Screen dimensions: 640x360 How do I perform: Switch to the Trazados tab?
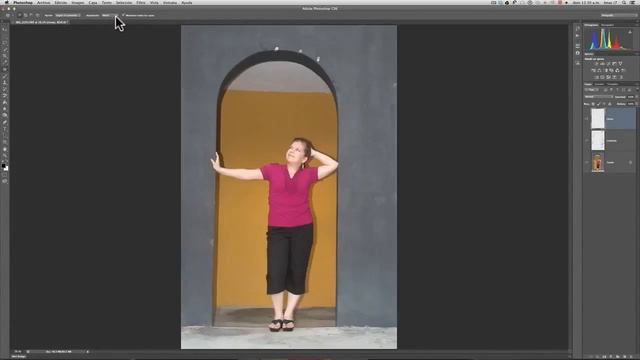tap(612, 84)
